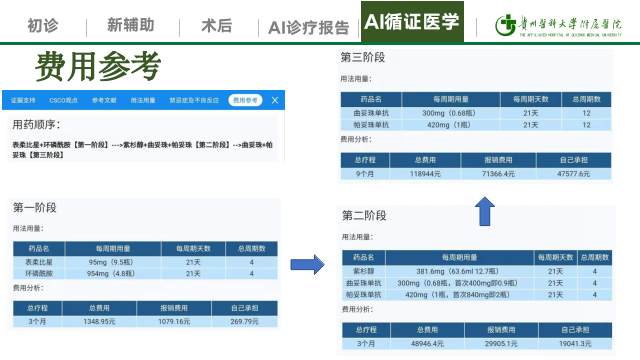
Task: Click the hospital cross logo icon
Action: [x=505, y=24]
